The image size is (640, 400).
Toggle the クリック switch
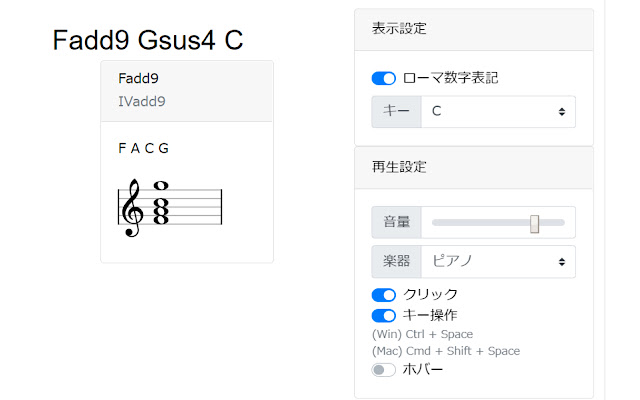pos(384,294)
